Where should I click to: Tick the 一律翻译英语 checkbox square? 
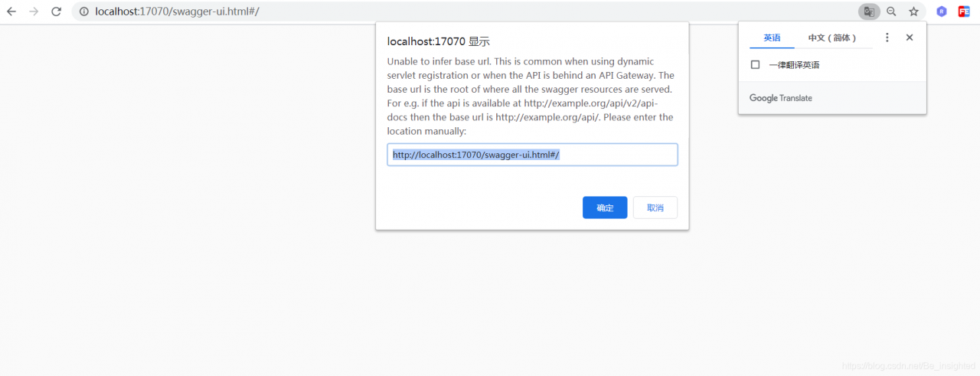755,65
